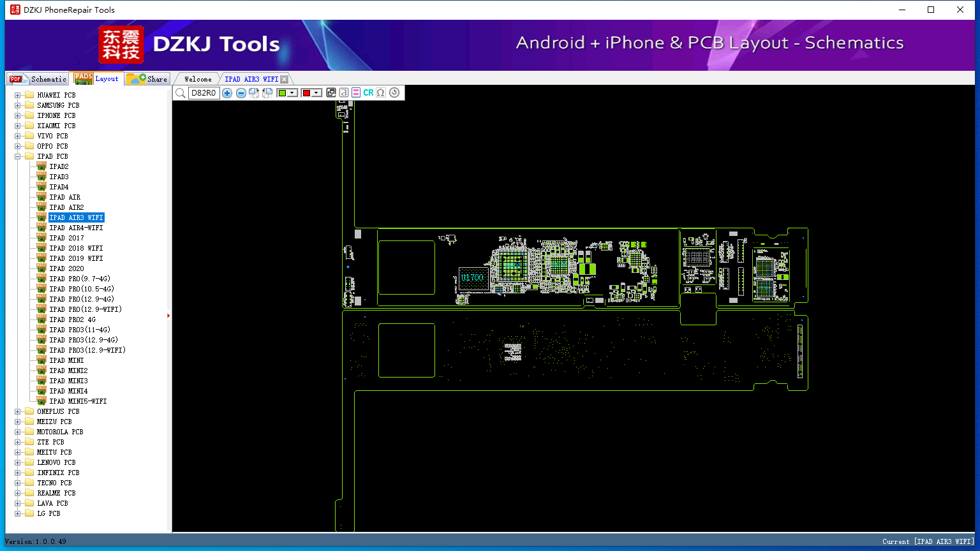This screenshot has height=551, width=980.
Task: Open the green color dropdown arrow
Action: (x=293, y=93)
